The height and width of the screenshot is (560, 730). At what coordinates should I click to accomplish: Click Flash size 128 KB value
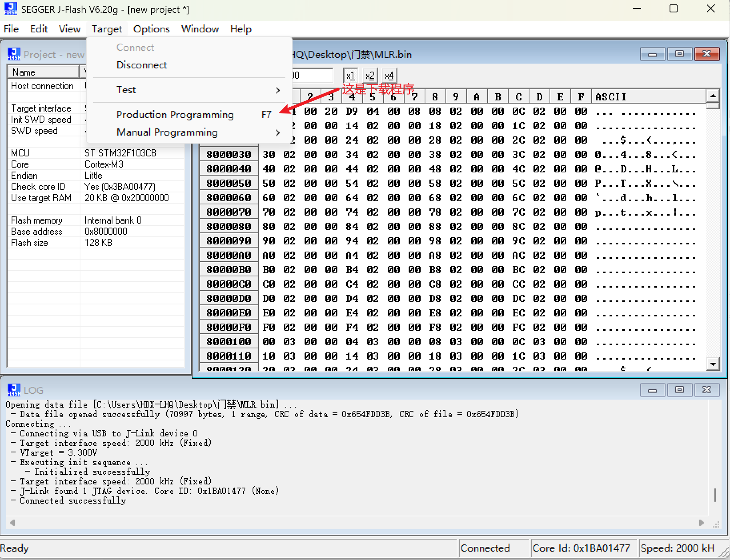(98, 243)
